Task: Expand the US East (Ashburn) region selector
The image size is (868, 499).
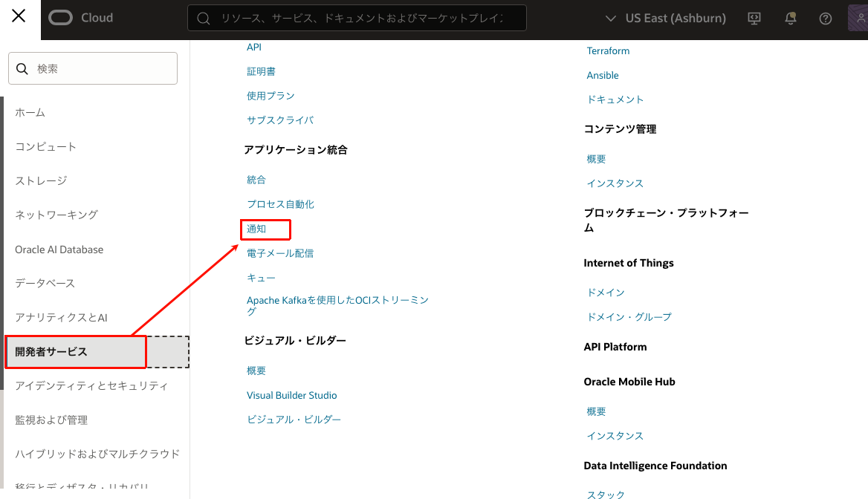Action: pos(665,19)
